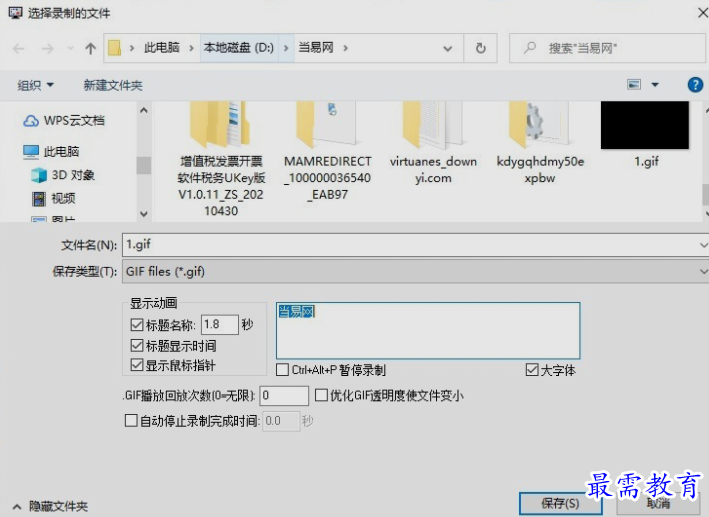Viewport: 709px width, 517px height.
Task: Select 此电脑 in the address path
Action: (162, 47)
